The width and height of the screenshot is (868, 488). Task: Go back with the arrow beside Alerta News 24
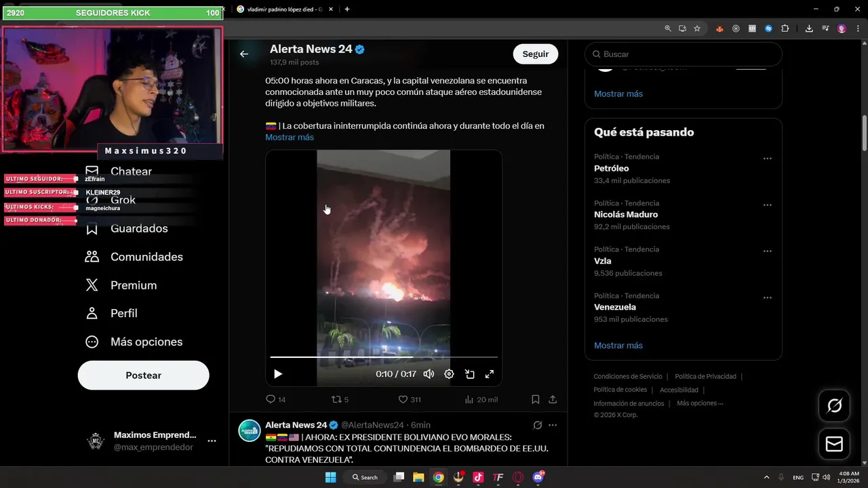(244, 54)
